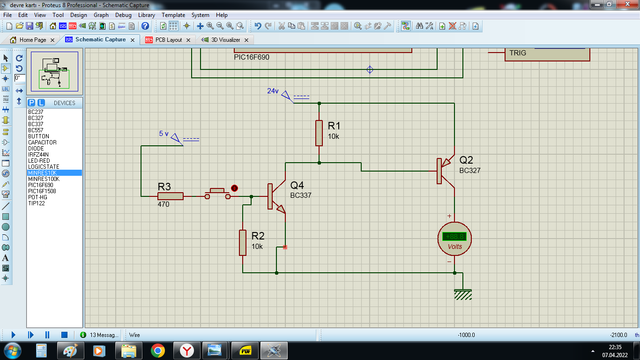This screenshot has width=640, height=360.
Task: Click the red PCB Layout toolbar icon
Action: [x=73, y=26]
